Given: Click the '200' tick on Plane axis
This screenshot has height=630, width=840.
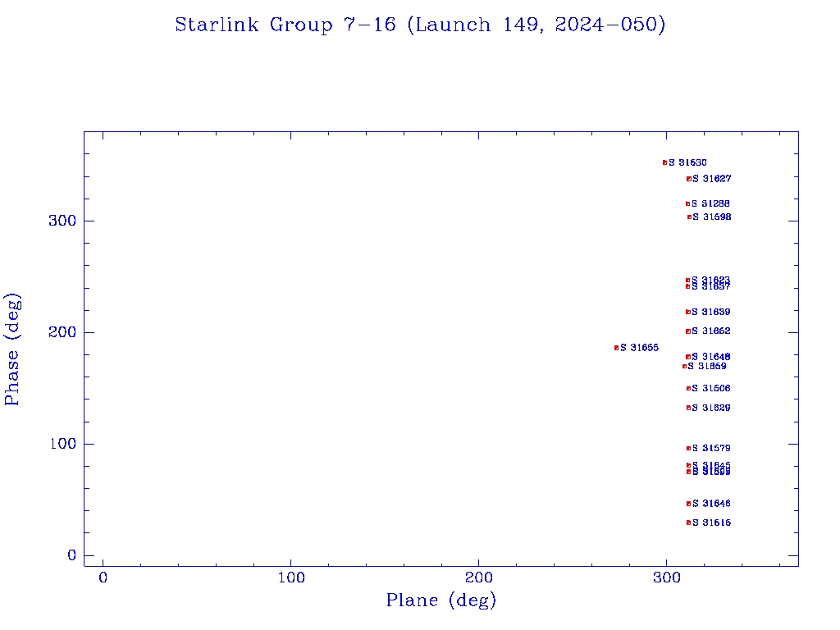Looking at the screenshot, I should (478, 577).
